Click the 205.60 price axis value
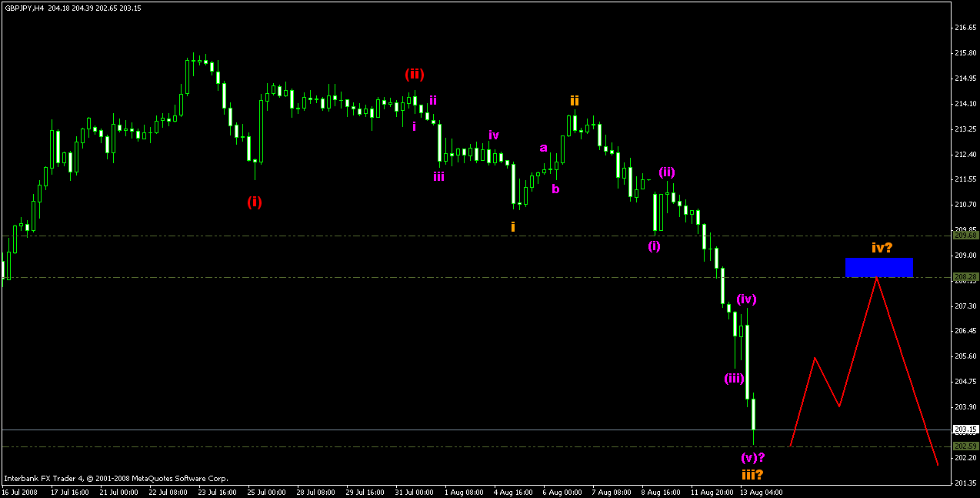 pos(965,356)
